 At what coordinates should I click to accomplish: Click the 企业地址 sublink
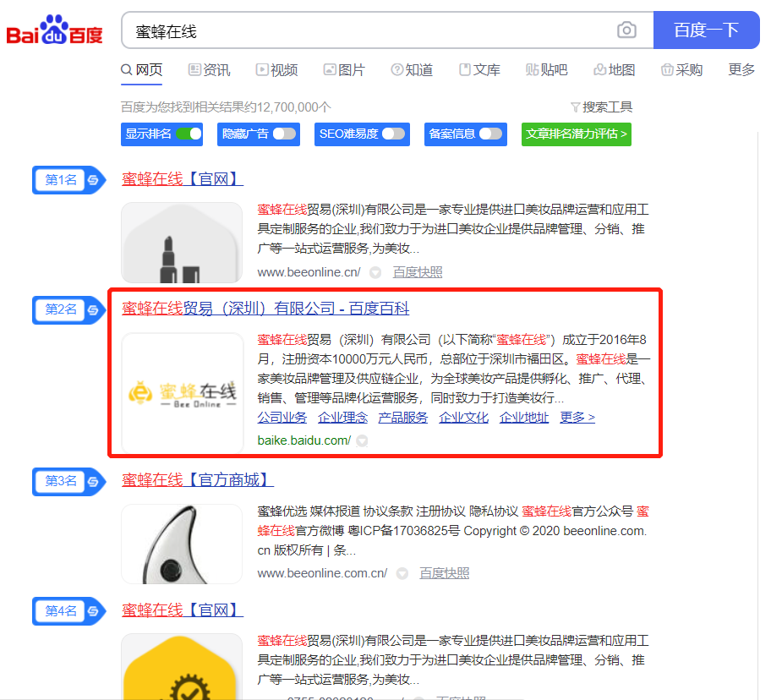click(x=524, y=418)
